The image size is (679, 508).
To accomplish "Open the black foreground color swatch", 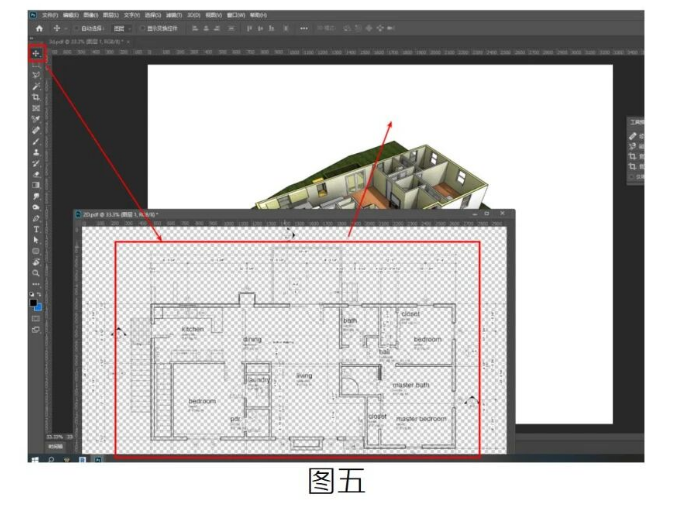I will (x=33, y=303).
